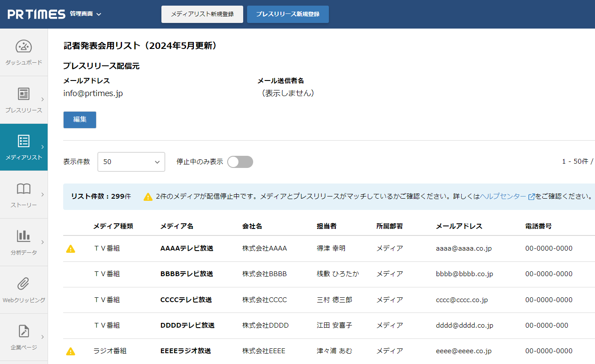Click the 会社名 column header
The height and width of the screenshot is (364, 595).
pos(252,226)
